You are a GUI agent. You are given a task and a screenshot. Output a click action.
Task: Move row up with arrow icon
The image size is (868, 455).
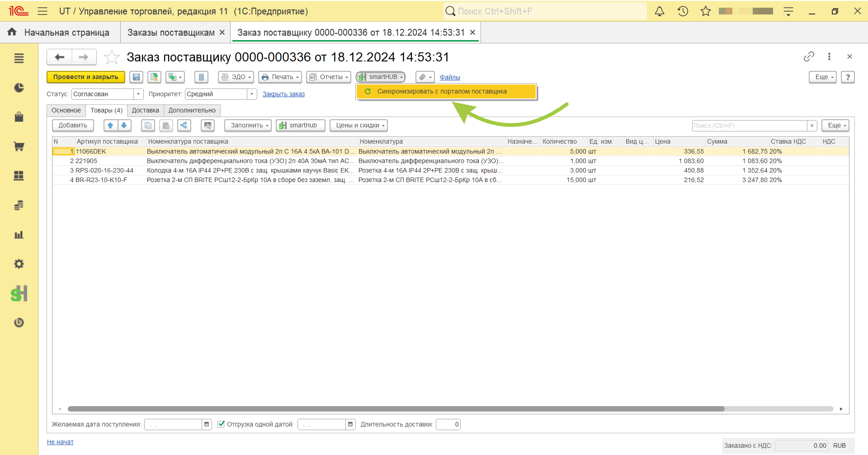coord(110,126)
